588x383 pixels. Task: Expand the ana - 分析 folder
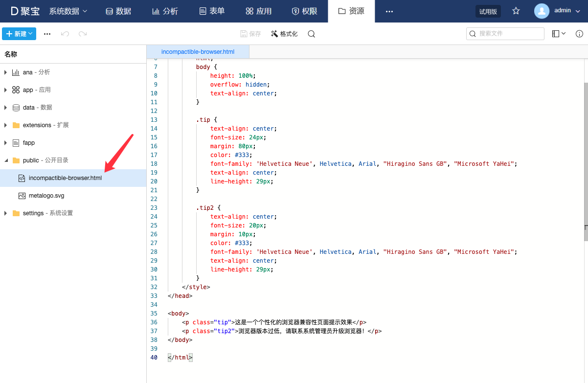point(5,72)
